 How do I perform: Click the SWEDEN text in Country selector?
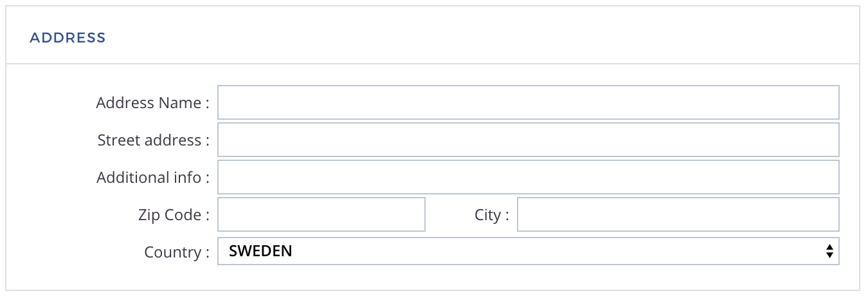click(x=260, y=251)
